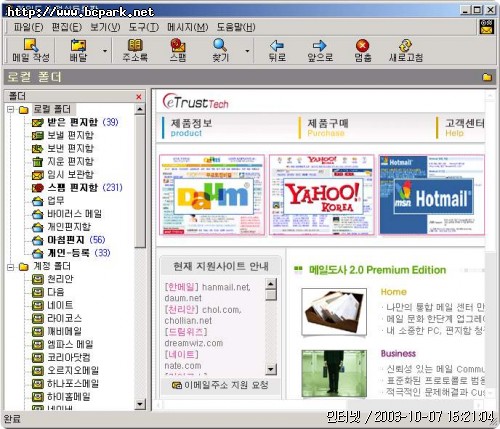Click supported sites list scroll down arrow
The width and height of the screenshot is (500, 429).
(271, 369)
